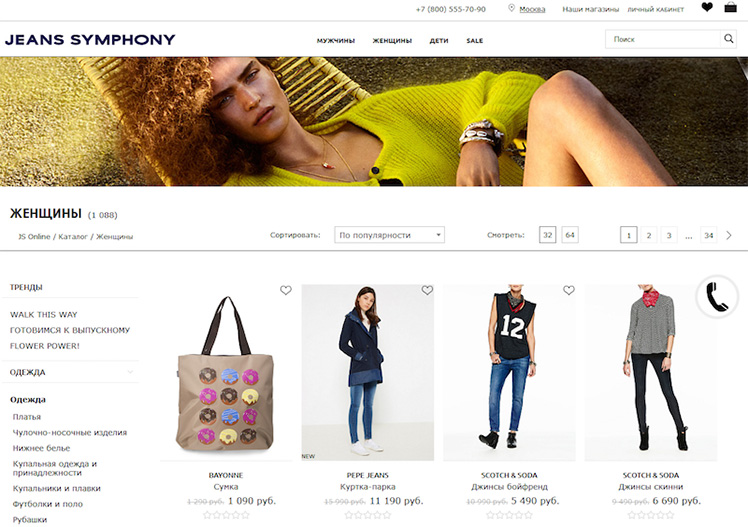Go to next page with arrow

pyautogui.click(x=728, y=235)
